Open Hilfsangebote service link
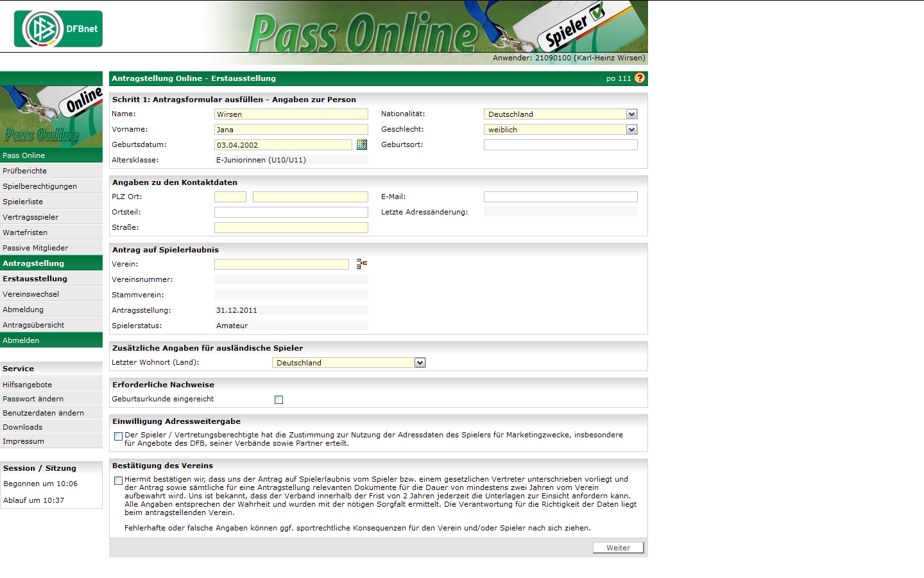Screen dimensions: 924x578 [51, 385]
